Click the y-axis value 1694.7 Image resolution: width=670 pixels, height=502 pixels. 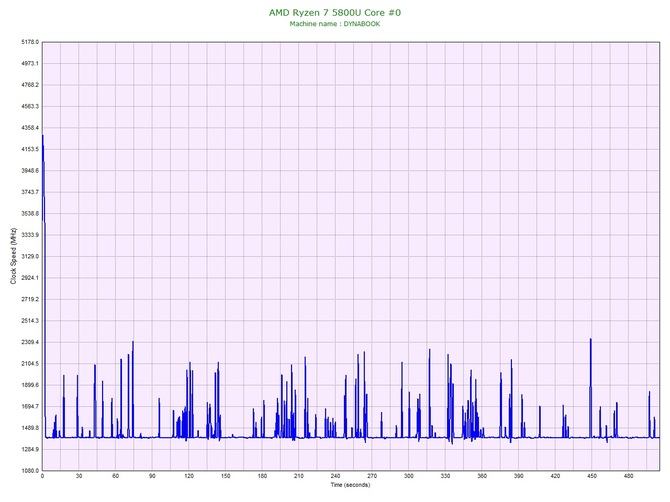[x=30, y=406]
